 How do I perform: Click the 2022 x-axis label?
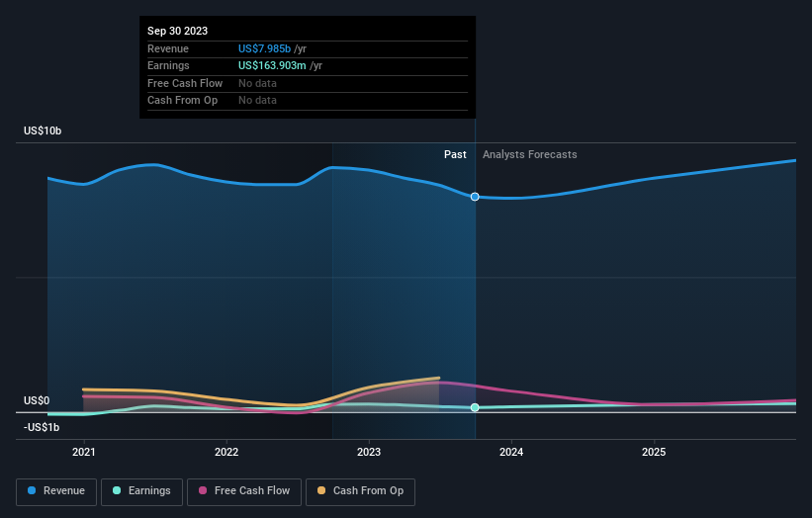click(x=226, y=452)
